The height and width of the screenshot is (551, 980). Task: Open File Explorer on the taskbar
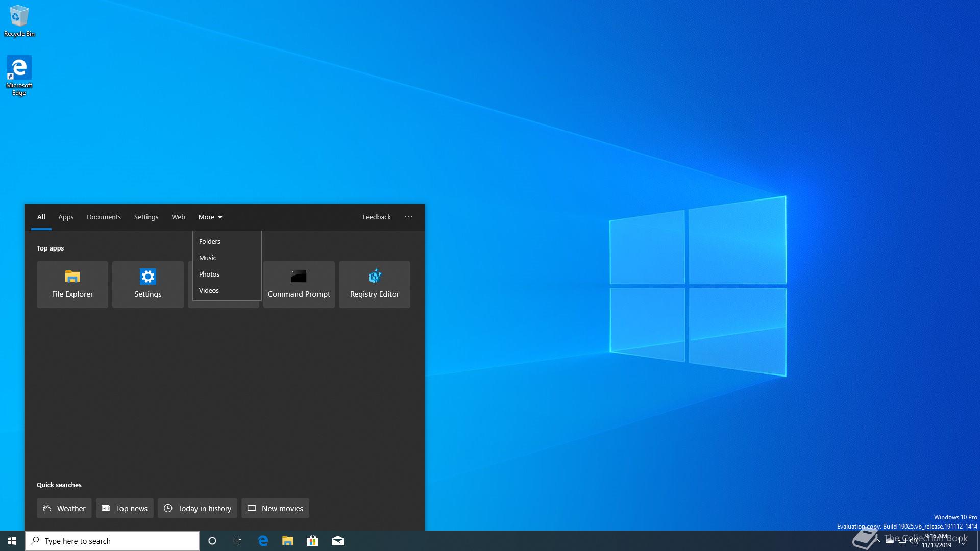click(x=288, y=541)
